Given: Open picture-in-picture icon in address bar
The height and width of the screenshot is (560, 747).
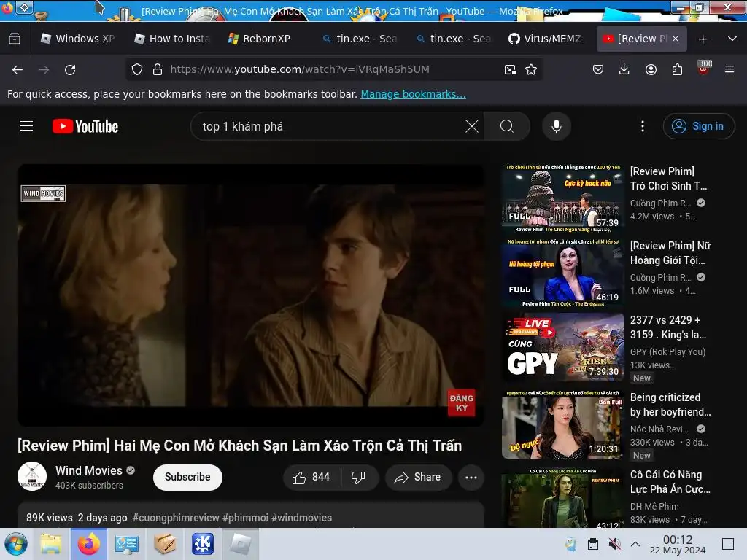Looking at the screenshot, I should pos(510,69).
